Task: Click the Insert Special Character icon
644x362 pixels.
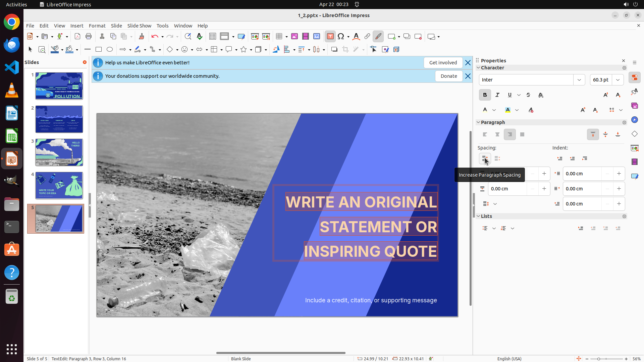Action: click(341, 37)
